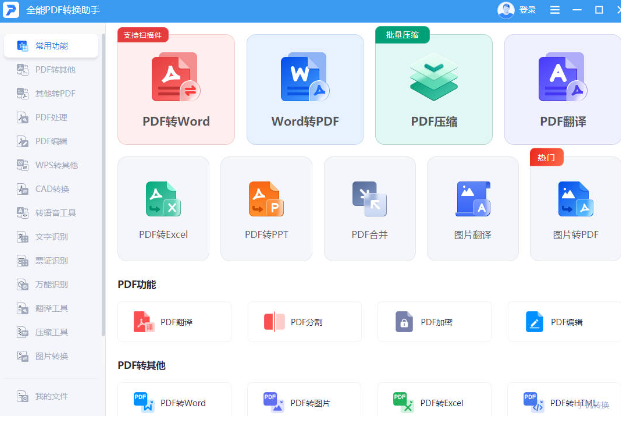Click the user avatar in title bar
The image size is (621, 440).
click(505, 10)
